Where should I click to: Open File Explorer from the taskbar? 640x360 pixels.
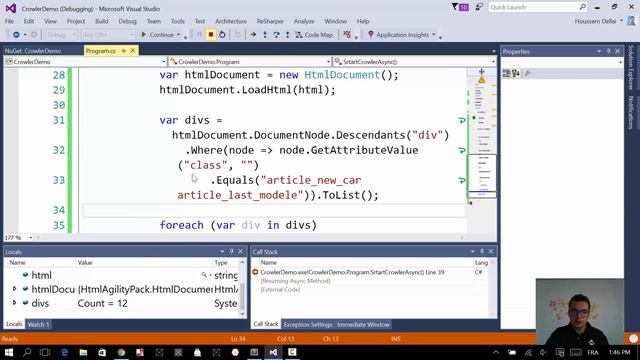point(83,352)
